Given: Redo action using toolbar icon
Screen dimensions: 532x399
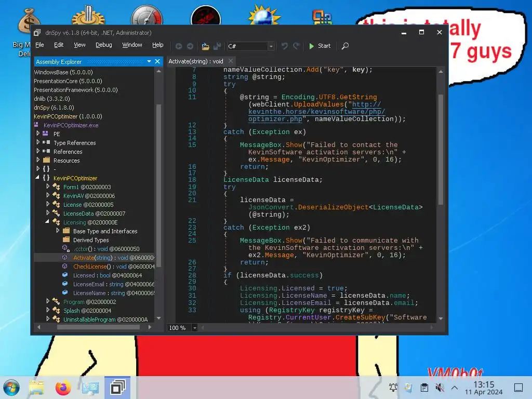Looking at the screenshot, I should (x=296, y=46).
